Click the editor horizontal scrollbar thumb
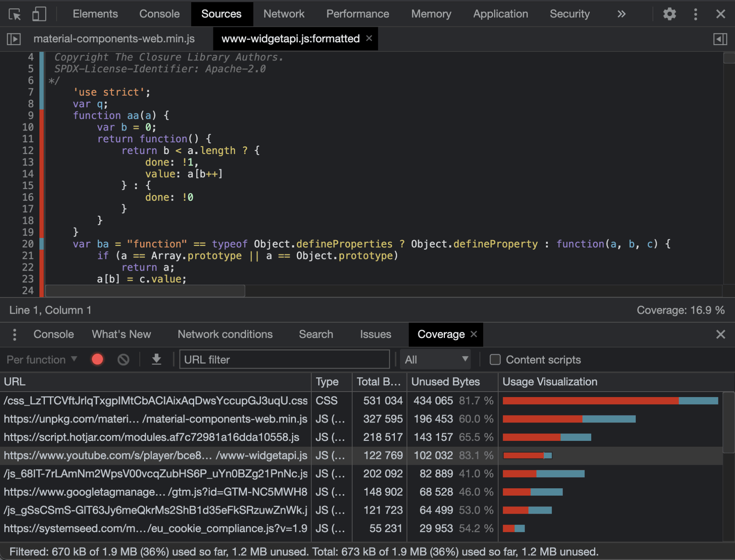 [x=145, y=291]
